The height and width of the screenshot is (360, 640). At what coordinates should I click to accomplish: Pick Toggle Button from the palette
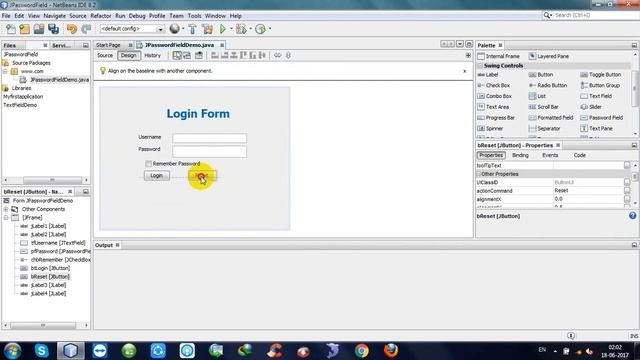tap(600, 75)
